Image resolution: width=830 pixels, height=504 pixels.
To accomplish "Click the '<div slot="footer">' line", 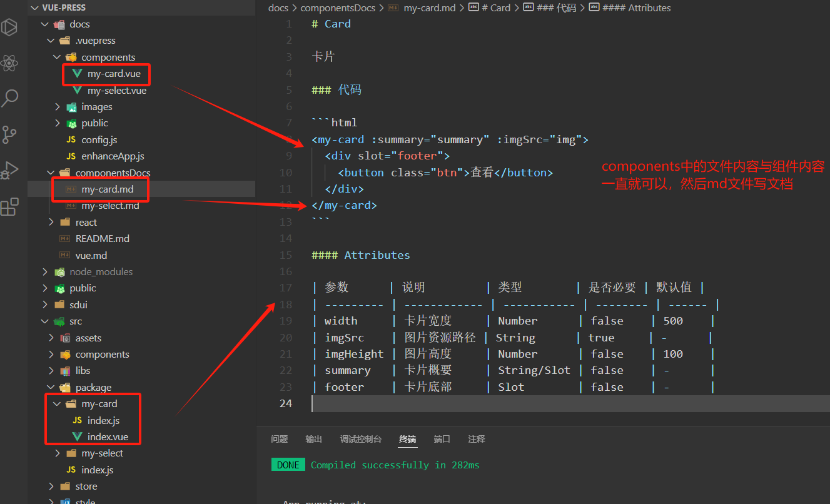I will pos(387,156).
